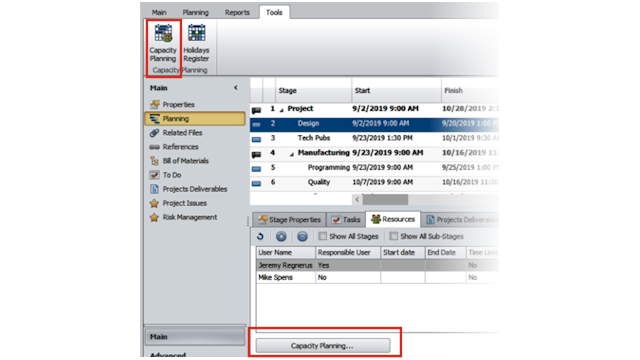Collapse the Main sidebar panel chevron
This screenshot has height=360, width=640.
pos(236,88)
